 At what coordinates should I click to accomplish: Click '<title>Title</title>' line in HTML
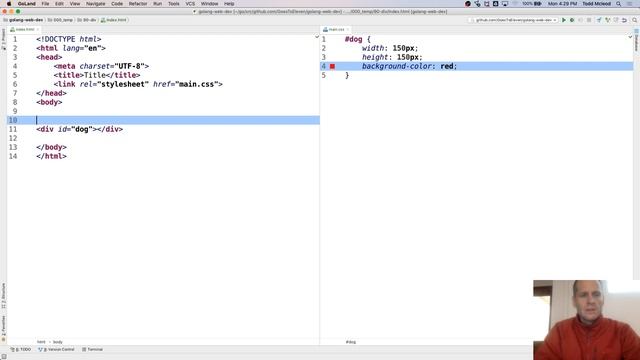[97, 76]
